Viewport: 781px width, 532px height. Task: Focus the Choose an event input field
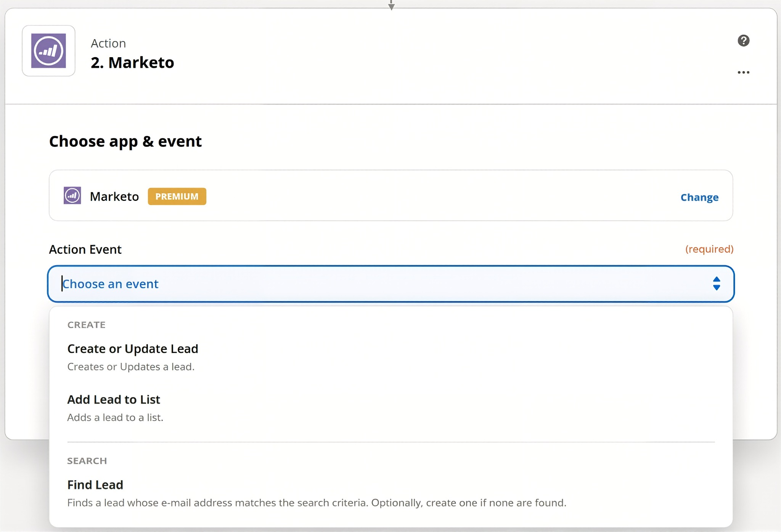tap(391, 284)
